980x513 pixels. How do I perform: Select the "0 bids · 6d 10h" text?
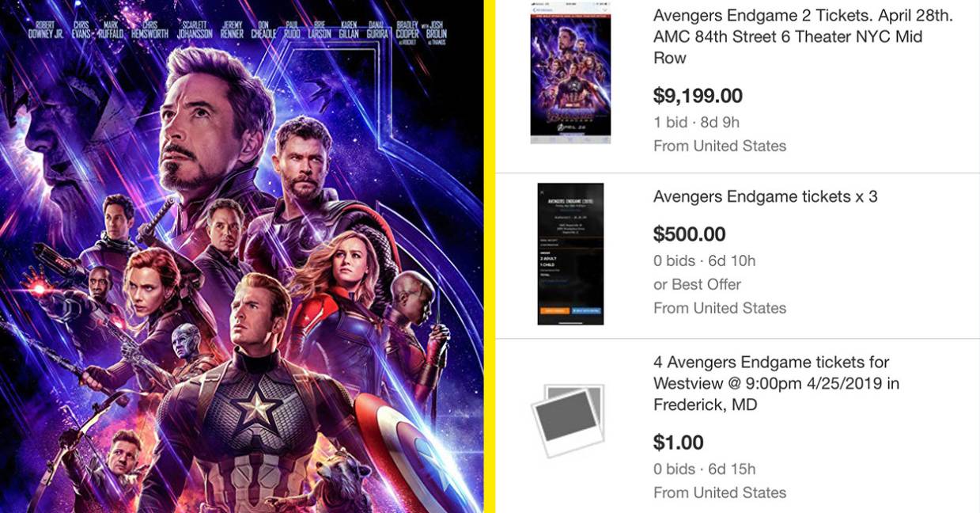[x=704, y=260]
